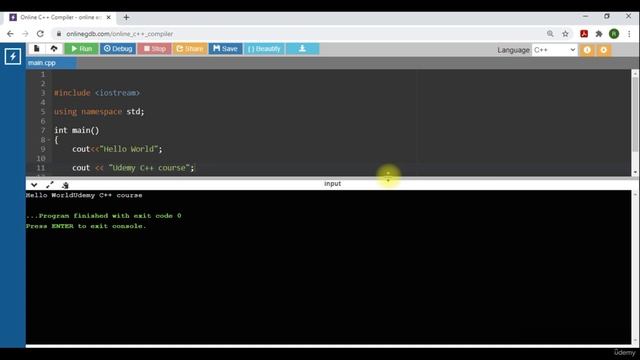This screenshot has height=360, width=640.
Task: Click the address bar URL
Action: pyautogui.click(x=120, y=34)
